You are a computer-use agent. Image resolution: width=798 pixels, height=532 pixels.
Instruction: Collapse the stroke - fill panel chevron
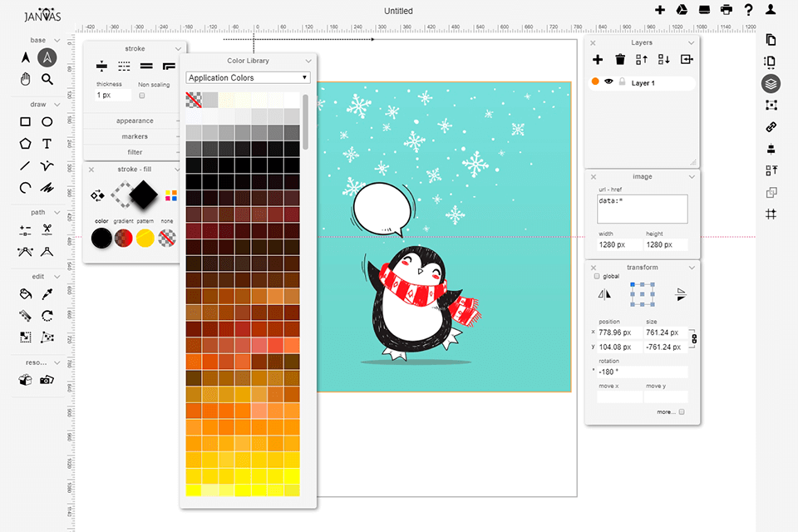pyautogui.click(x=177, y=170)
